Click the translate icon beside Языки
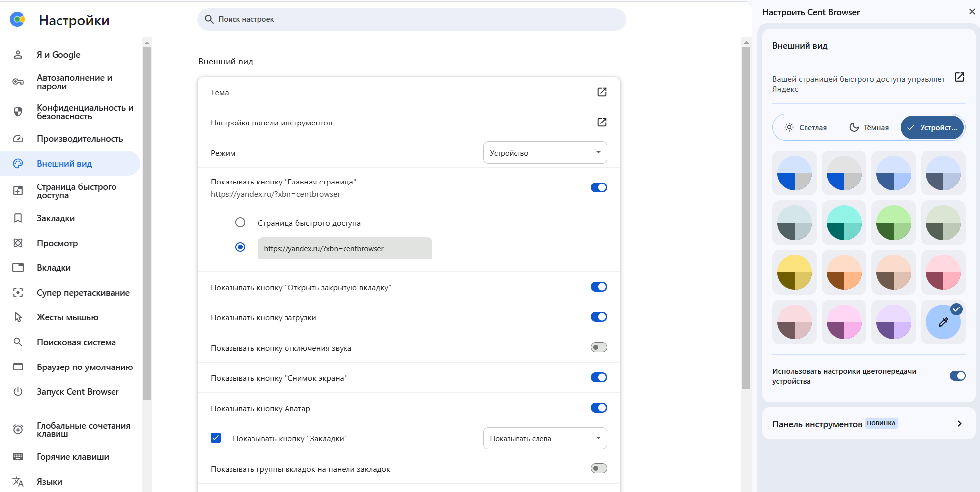 click(18, 482)
